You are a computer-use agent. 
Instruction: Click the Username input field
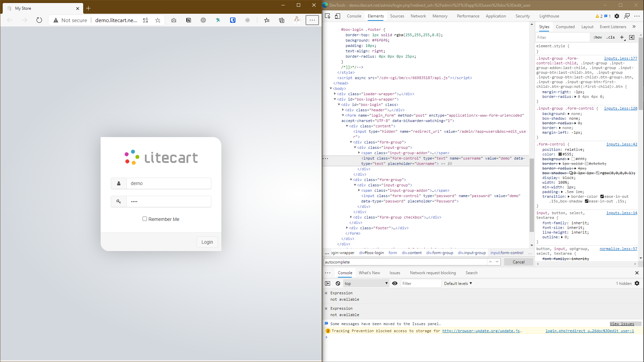point(169,183)
